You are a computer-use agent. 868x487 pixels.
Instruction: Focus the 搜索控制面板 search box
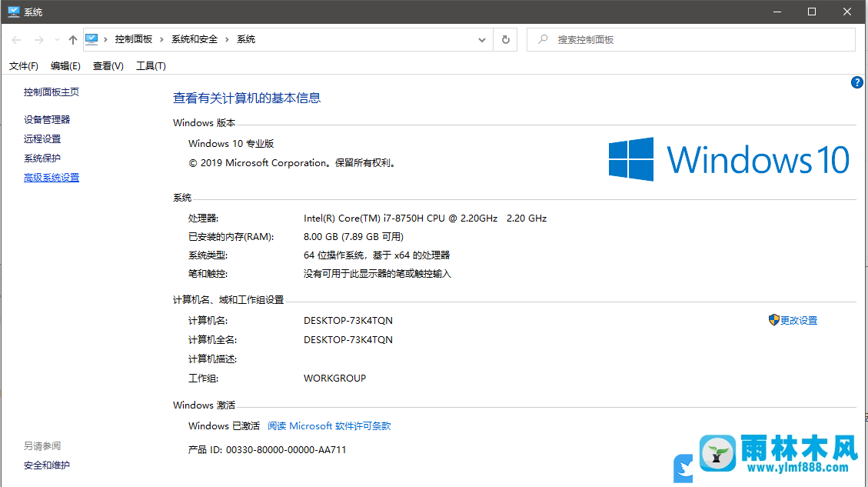[x=691, y=40]
